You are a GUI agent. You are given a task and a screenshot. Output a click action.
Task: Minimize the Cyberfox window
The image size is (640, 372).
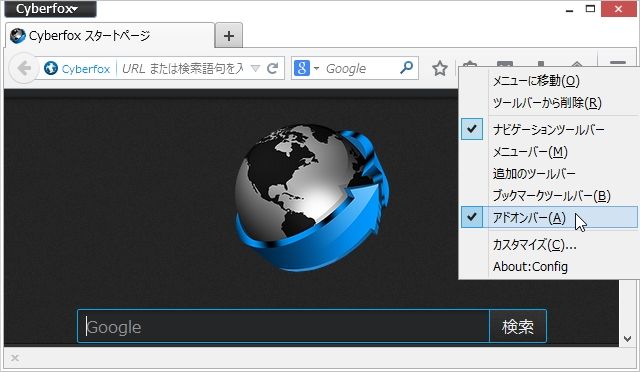pyautogui.click(x=569, y=10)
